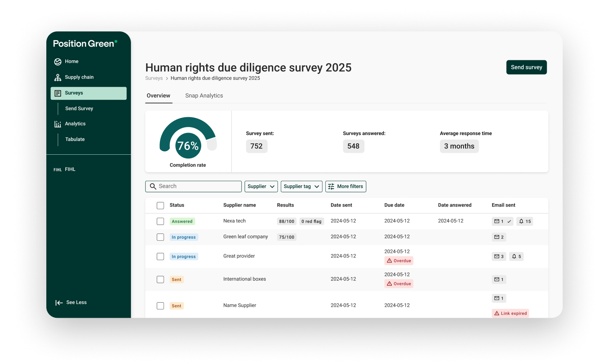Select the checkbox beside International boxes
609x364 pixels.
(x=160, y=279)
